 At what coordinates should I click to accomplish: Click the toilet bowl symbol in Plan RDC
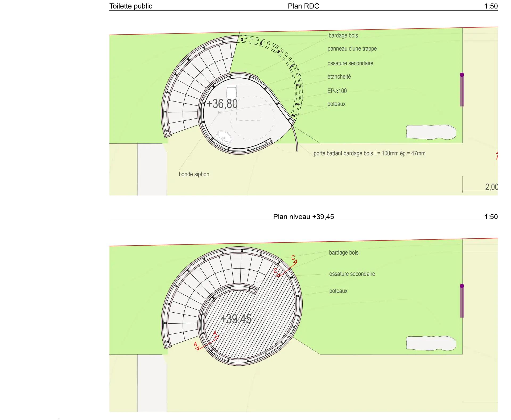coord(231,93)
